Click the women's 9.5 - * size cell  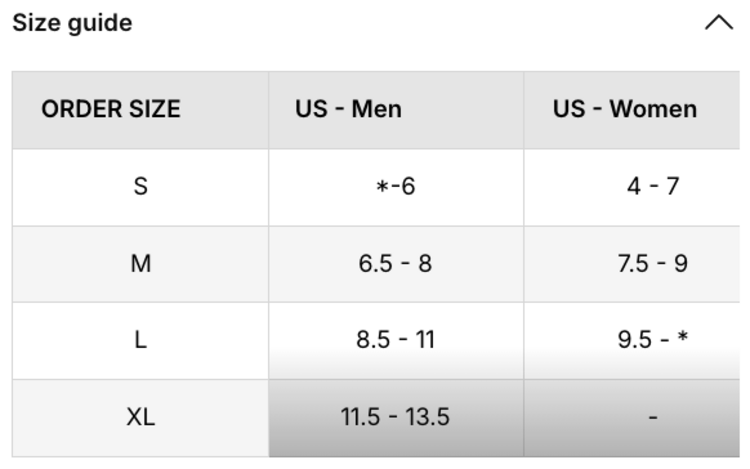click(x=653, y=340)
